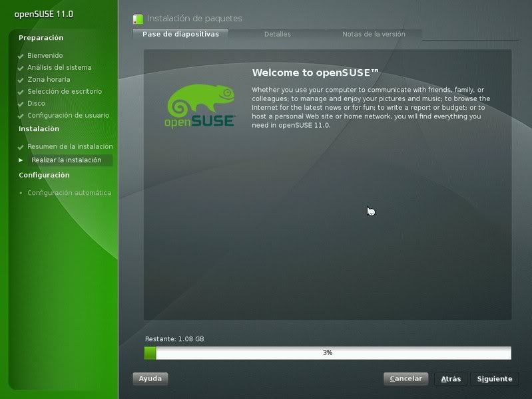Cancel the installation with Cancelar
Screen dimensions: 532x399
[x=405, y=378]
